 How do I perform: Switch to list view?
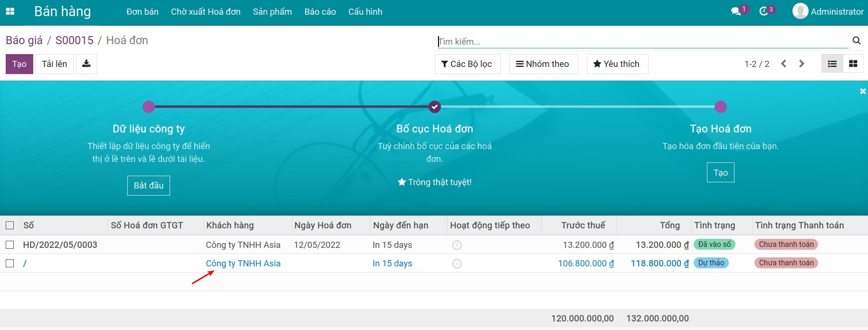click(x=832, y=64)
